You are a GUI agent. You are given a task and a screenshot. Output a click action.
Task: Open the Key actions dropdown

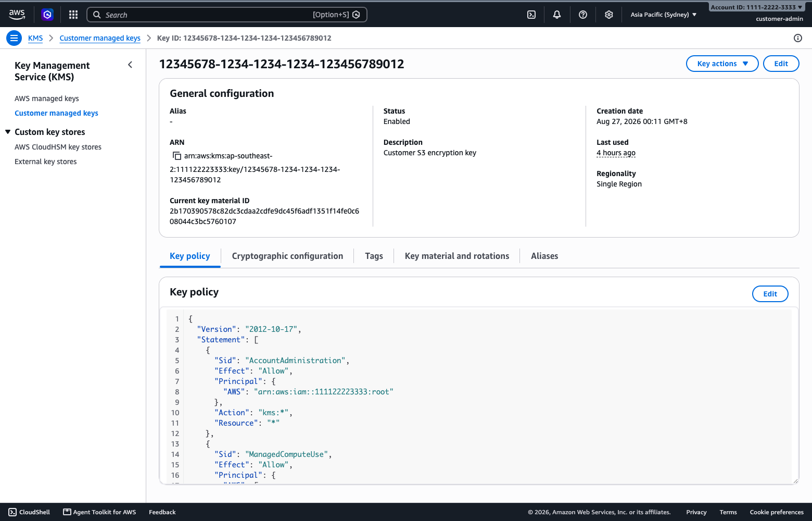tap(722, 64)
